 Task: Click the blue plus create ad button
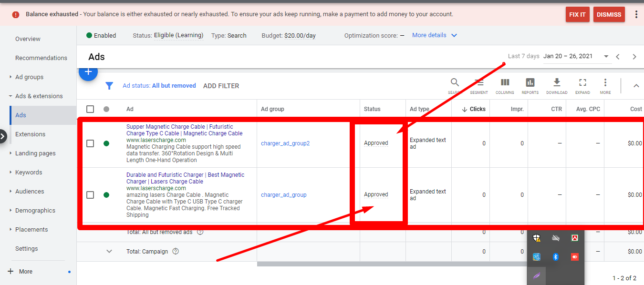(x=88, y=72)
